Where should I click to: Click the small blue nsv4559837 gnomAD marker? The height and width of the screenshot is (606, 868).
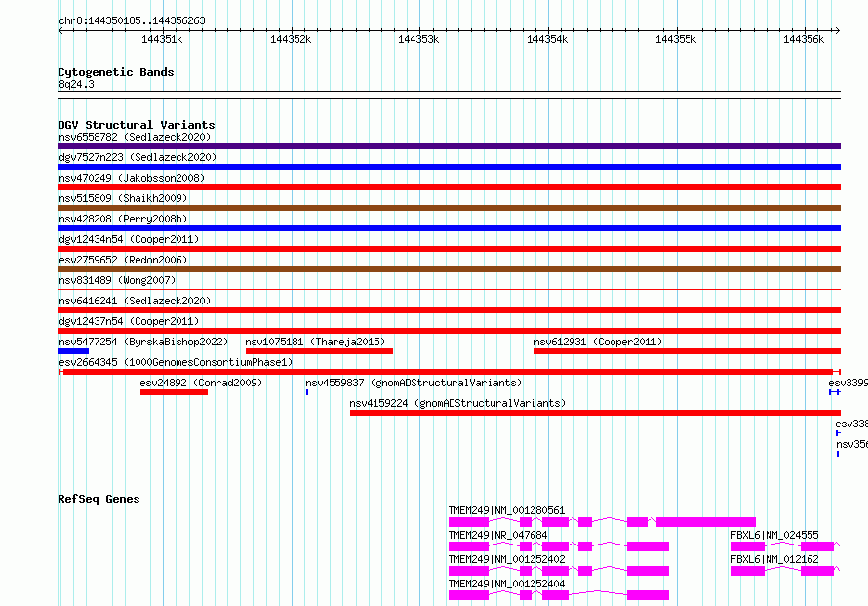click(x=307, y=392)
